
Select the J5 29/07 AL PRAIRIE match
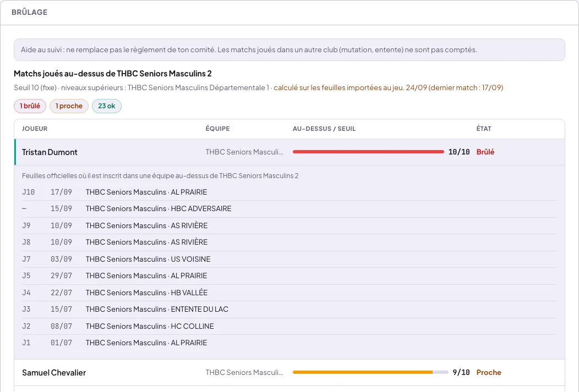(x=289, y=276)
